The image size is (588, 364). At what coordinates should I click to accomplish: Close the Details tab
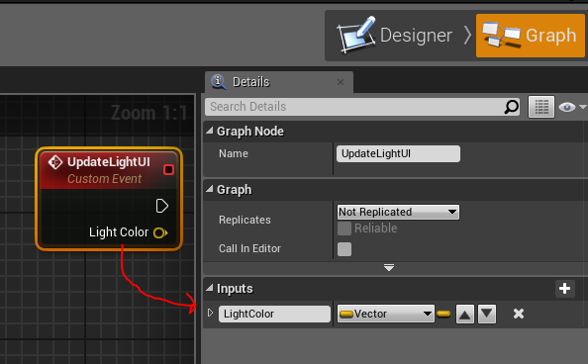click(341, 82)
